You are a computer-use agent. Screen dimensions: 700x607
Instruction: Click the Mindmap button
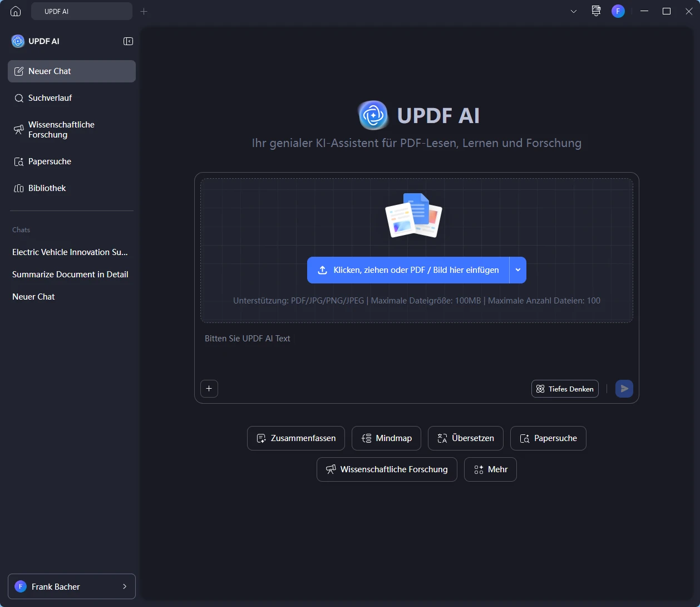point(386,438)
